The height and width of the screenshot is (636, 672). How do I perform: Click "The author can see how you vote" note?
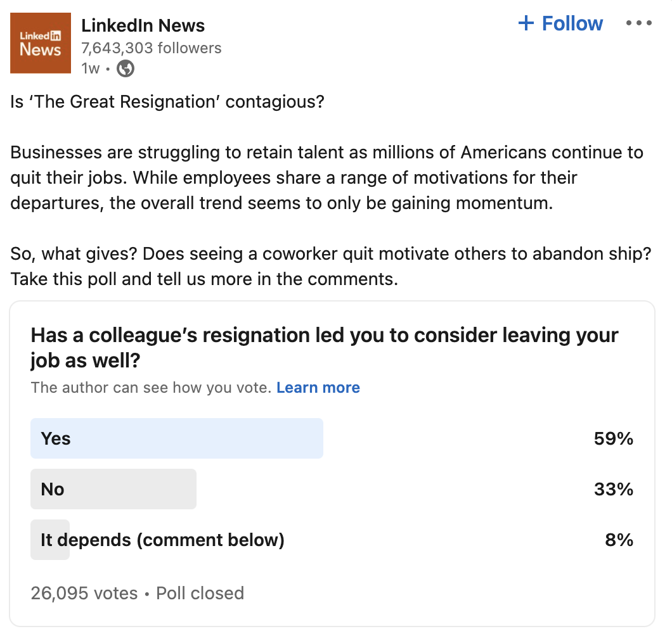click(x=151, y=388)
